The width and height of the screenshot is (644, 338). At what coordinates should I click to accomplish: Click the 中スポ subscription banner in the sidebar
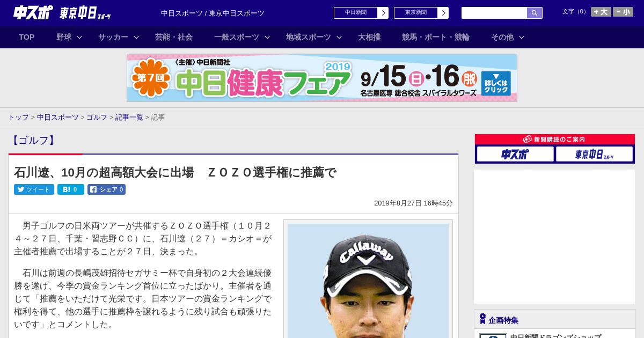tap(515, 154)
